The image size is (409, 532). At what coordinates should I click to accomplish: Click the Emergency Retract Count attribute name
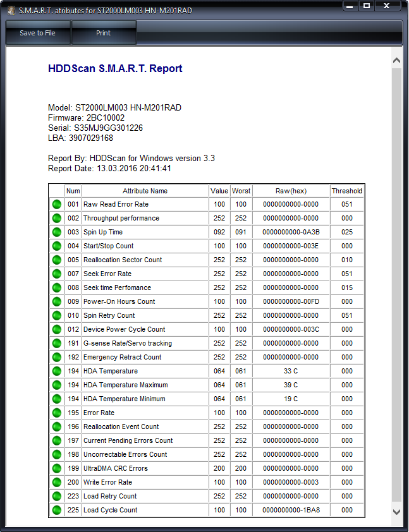(x=123, y=357)
